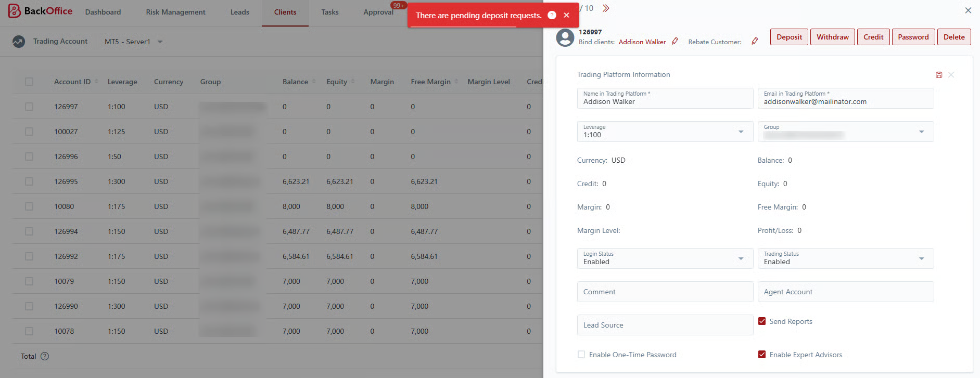Click Leverage column header
This screenshot has height=378, width=980.
pos(122,82)
